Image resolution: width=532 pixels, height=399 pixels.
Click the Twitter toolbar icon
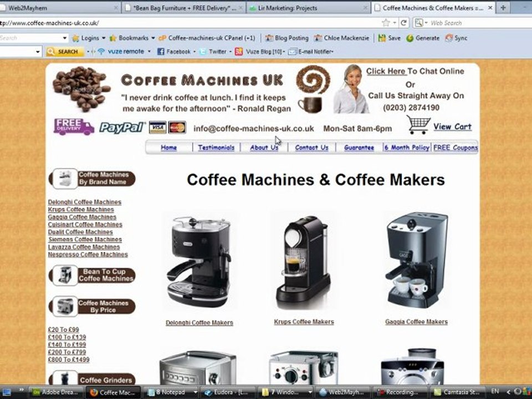coord(203,52)
